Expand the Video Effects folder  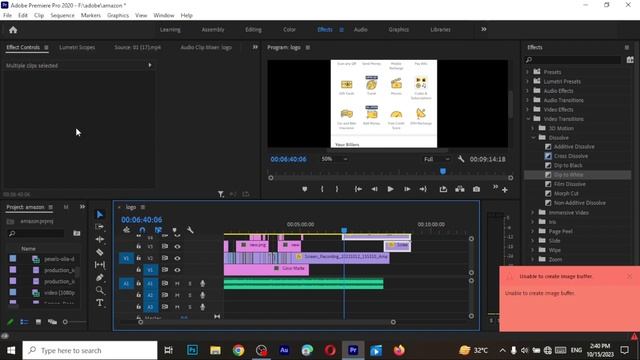(528, 109)
